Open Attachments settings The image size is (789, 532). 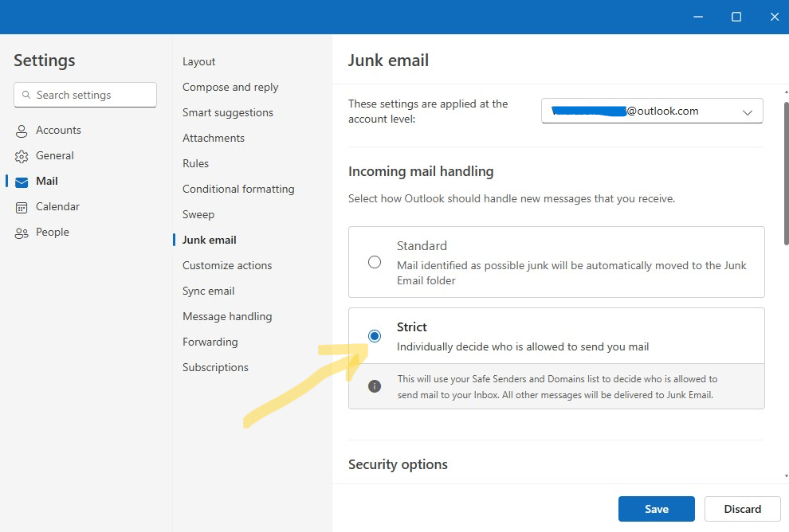pos(214,139)
